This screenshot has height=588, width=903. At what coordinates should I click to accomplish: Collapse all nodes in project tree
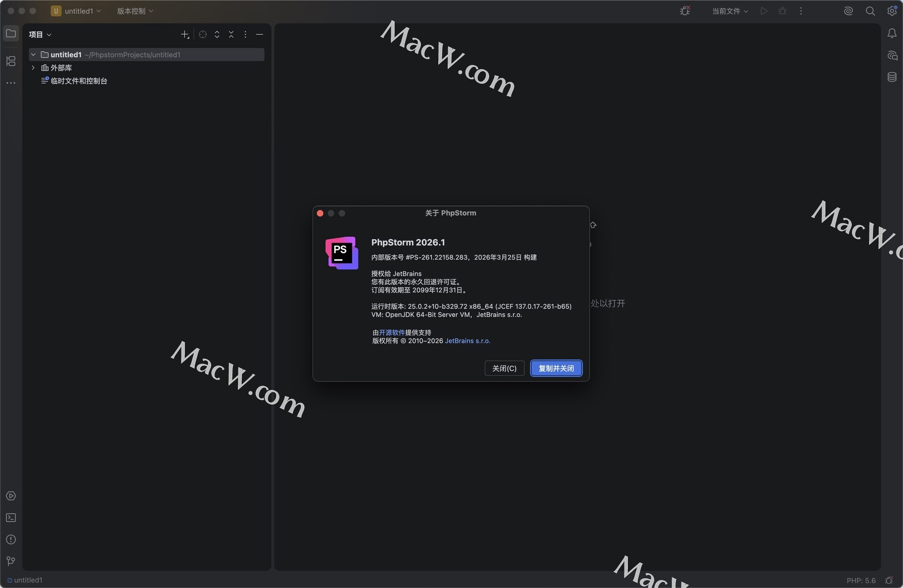(x=231, y=34)
